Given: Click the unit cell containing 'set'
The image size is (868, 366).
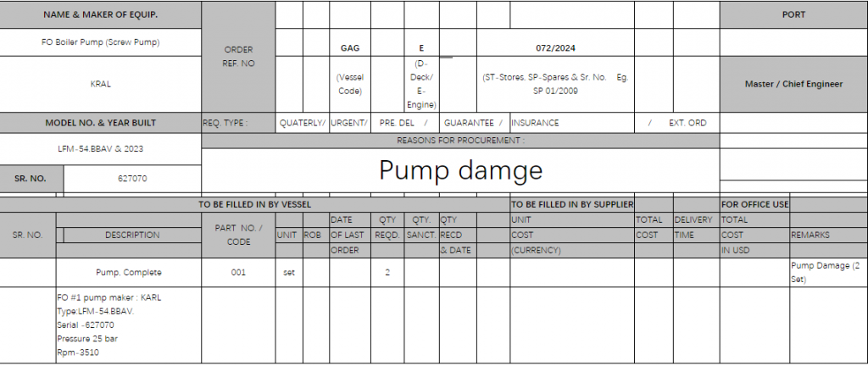Looking at the screenshot, I should point(289,273).
